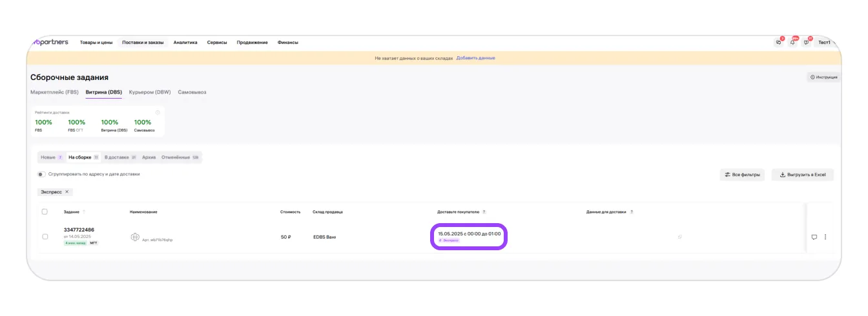Screen dimensions: 868x316
Task: Click the info icon in delivery ratings card
Action: click(158, 112)
